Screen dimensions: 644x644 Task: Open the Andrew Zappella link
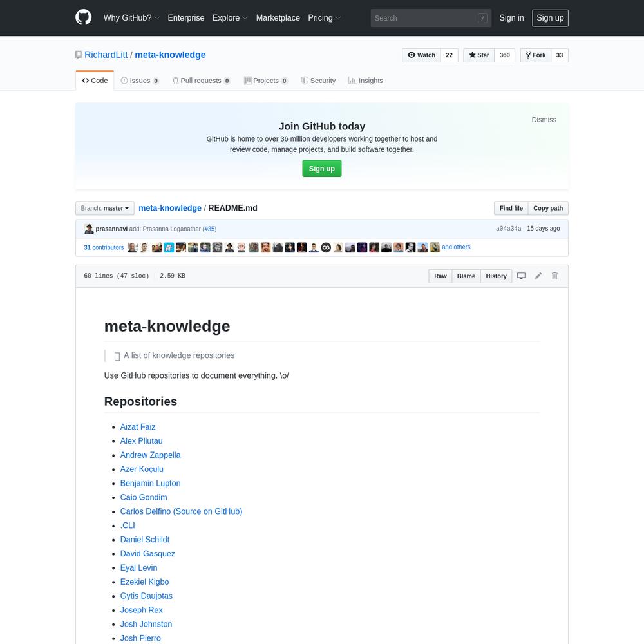click(150, 455)
